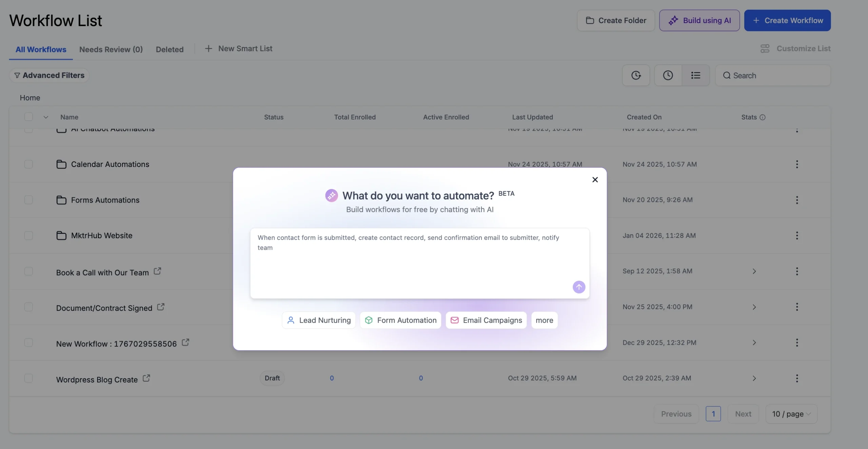
Task: Select the Email Campaigns suggestion chip
Action: click(x=486, y=320)
